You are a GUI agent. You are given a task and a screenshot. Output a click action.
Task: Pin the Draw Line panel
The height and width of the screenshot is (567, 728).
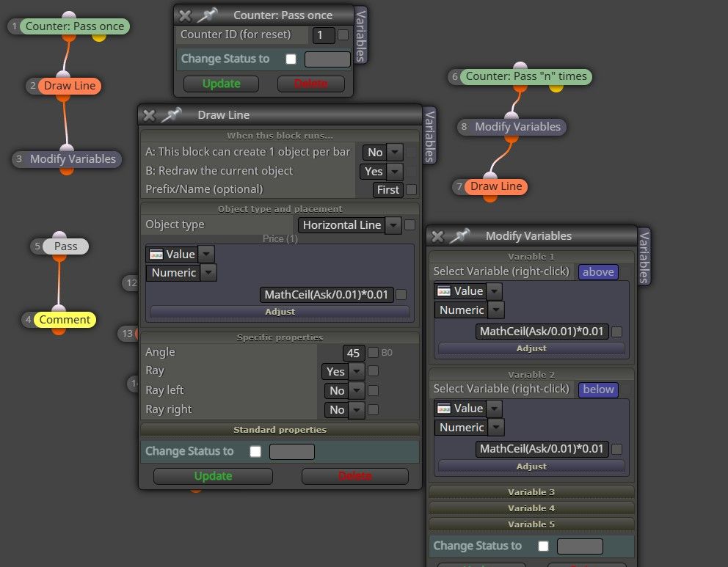[171, 114]
